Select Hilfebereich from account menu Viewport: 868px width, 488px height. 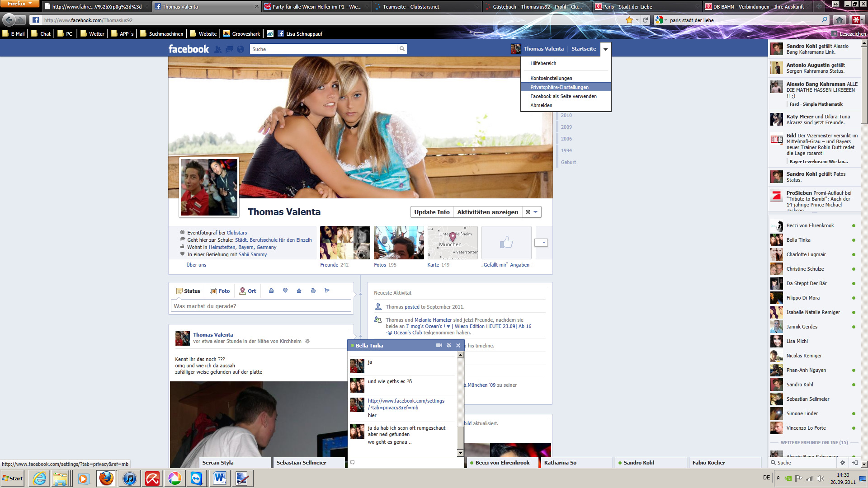coord(566,63)
